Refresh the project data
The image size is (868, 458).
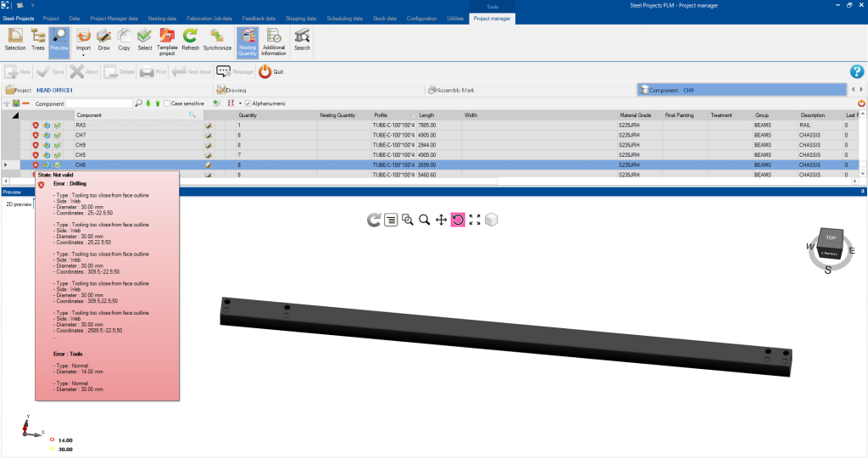(190, 41)
